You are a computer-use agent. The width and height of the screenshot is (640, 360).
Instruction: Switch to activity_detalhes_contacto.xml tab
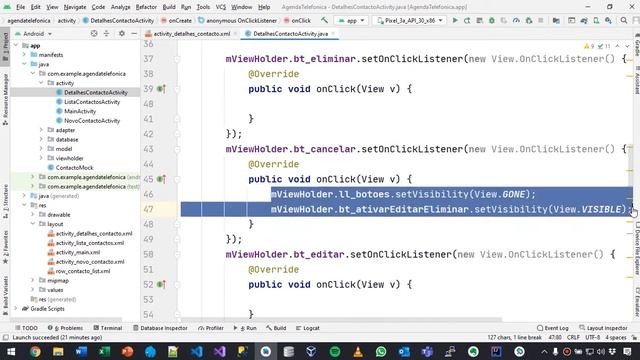click(x=191, y=33)
